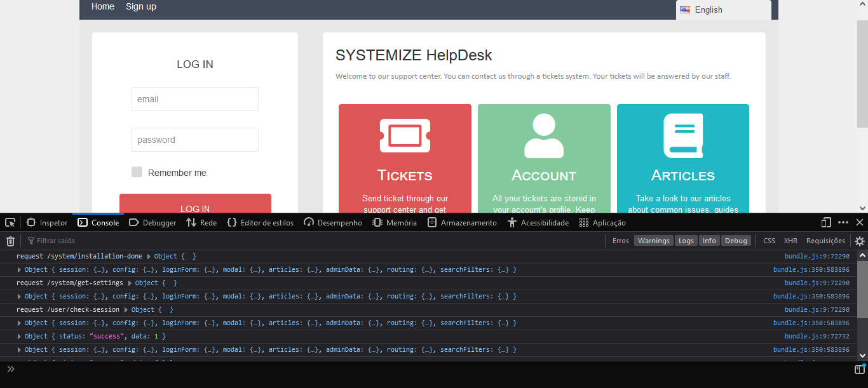Click the Sign up link
The image size is (868, 388).
point(141,6)
